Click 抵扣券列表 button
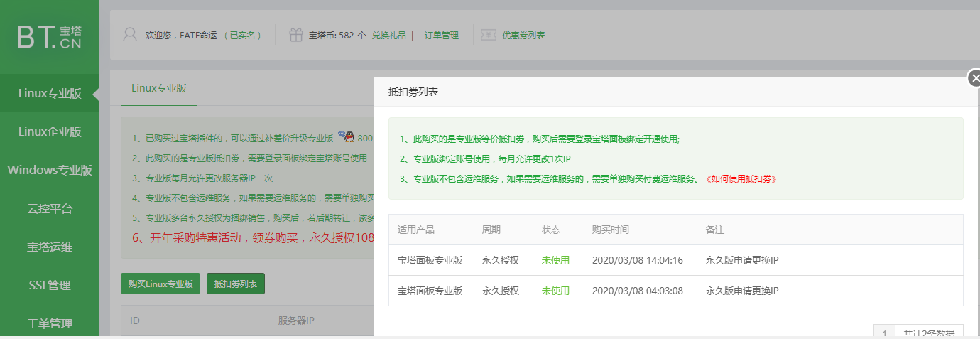Viewport: 980px width, 339px height. tap(236, 284)
